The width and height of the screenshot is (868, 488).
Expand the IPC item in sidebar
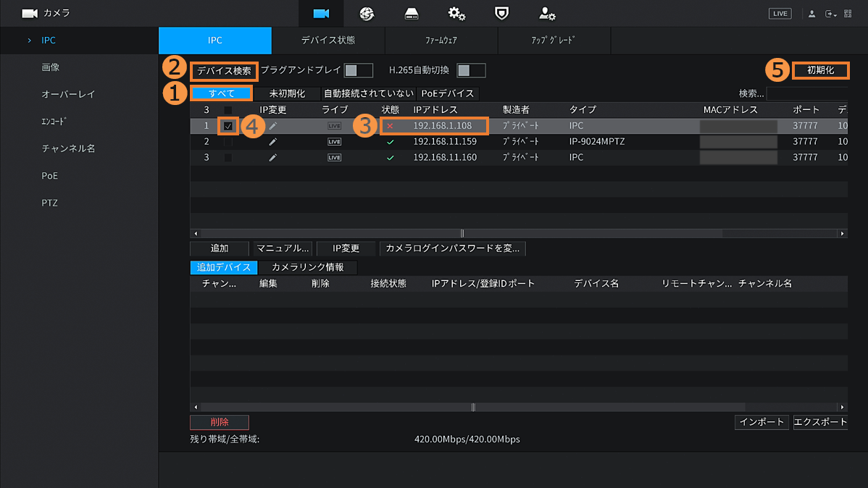48,41
